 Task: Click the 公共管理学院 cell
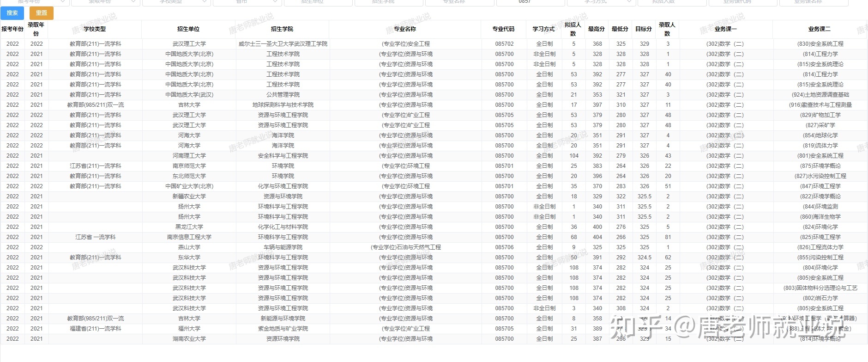[283, 95]
